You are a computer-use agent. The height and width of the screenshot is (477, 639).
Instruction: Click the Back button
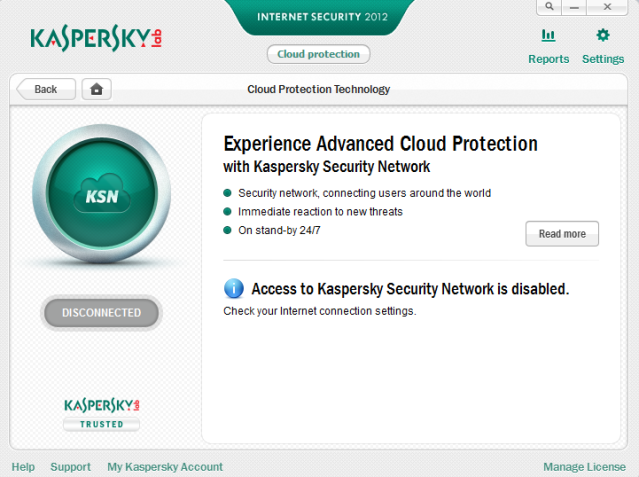(x=46, y=89)
